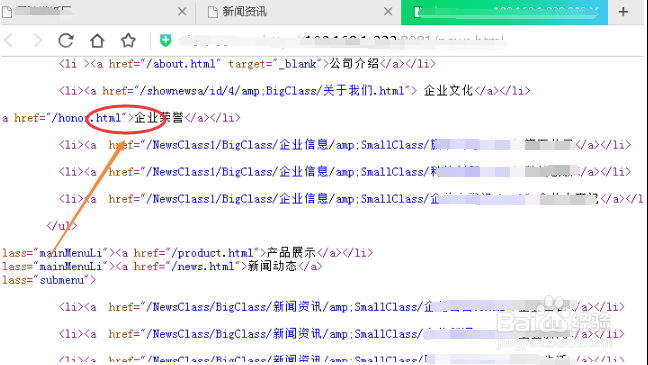Select the active green tab
The width and height of the screenshot is (648, 365).
(x=504, y=12)
